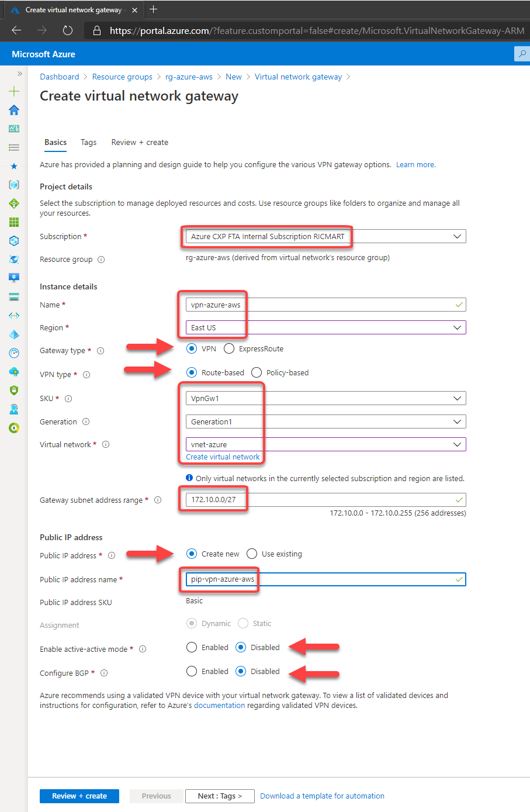Open Virtual machines monitor icon
Screen dimensions: 530x812
point(14,278)
